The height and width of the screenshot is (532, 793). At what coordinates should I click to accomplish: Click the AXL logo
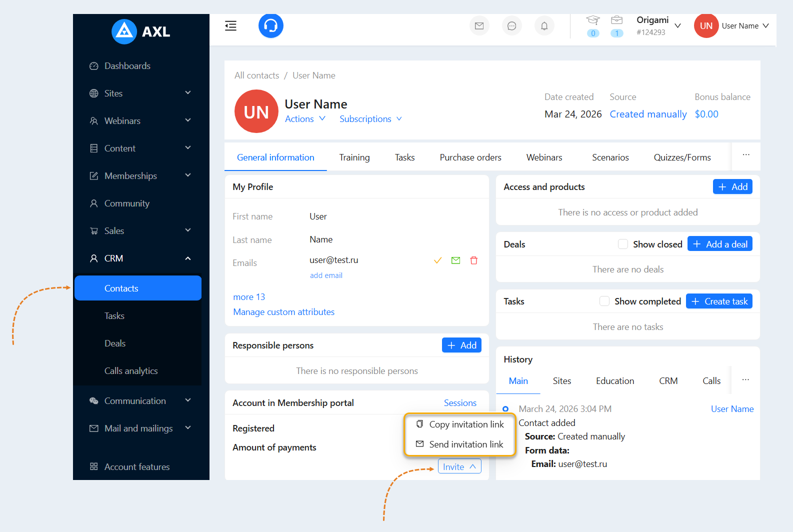(141, 31)
